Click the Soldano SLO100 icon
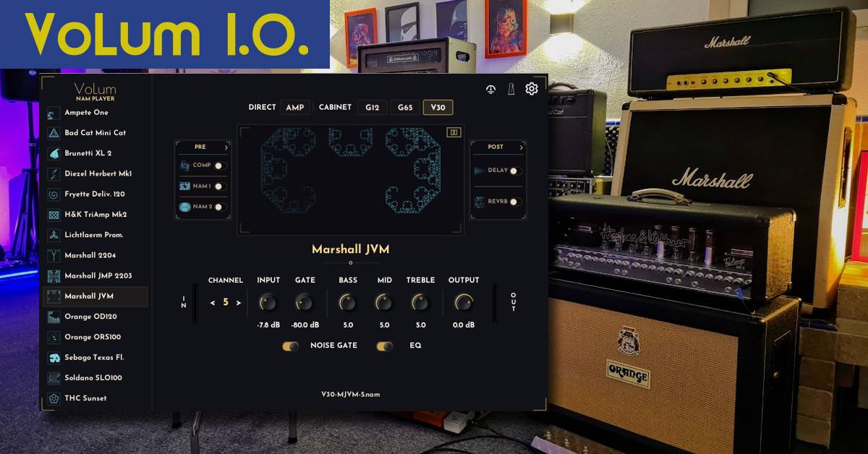868x454 pixels. pyautogui.click(x=54, y=377)
